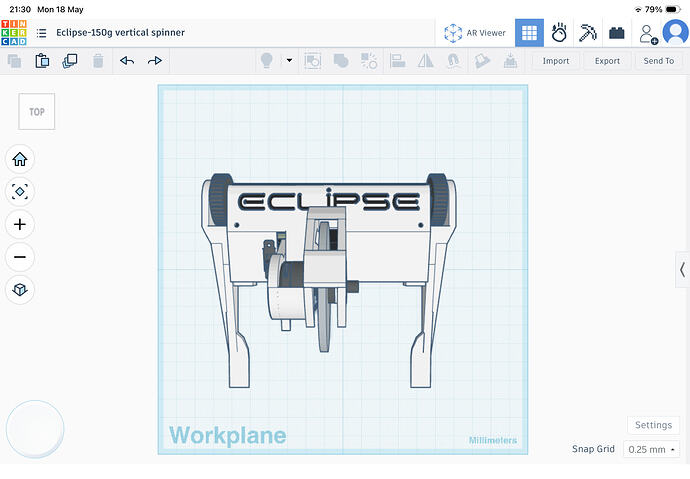
Task: Click the Delete trash icon
Action: point(98,61)
